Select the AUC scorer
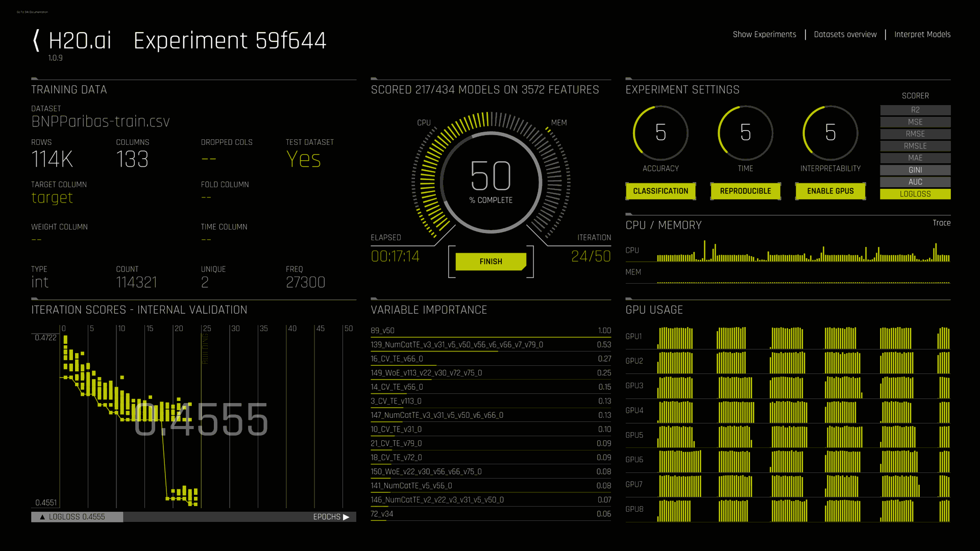Screen dimensions: 980x551 (x=915, y=182)
